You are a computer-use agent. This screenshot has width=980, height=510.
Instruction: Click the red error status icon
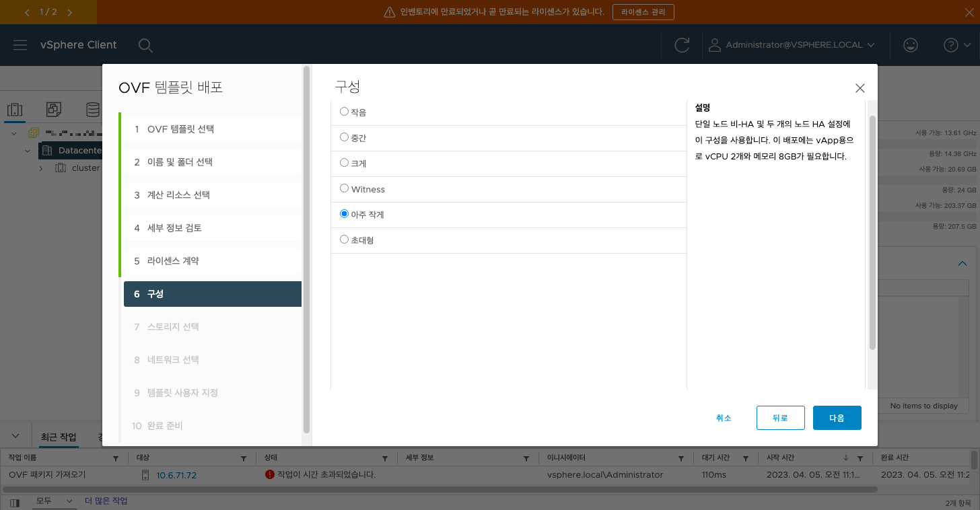270,474
